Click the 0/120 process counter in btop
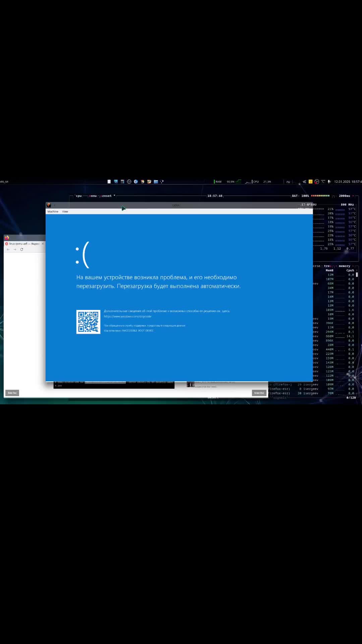The height and width of the screenshot is (644, 362). (x=351, y=397)
